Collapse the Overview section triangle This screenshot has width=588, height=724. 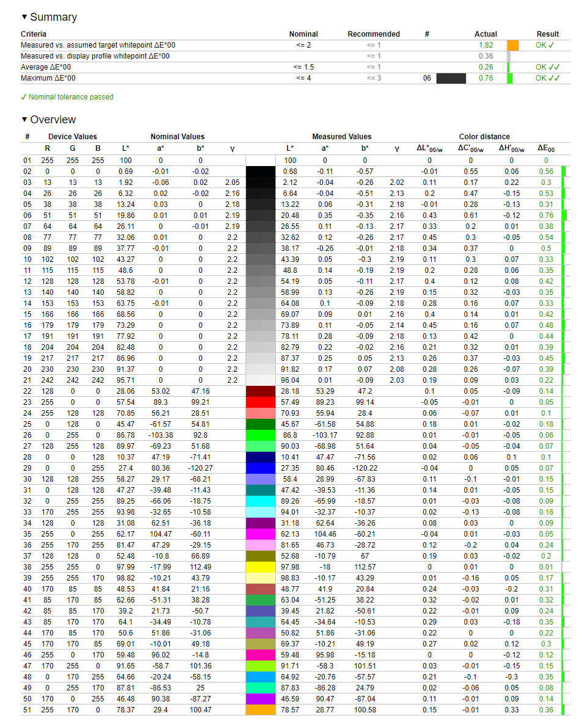(x=24, y=120)
